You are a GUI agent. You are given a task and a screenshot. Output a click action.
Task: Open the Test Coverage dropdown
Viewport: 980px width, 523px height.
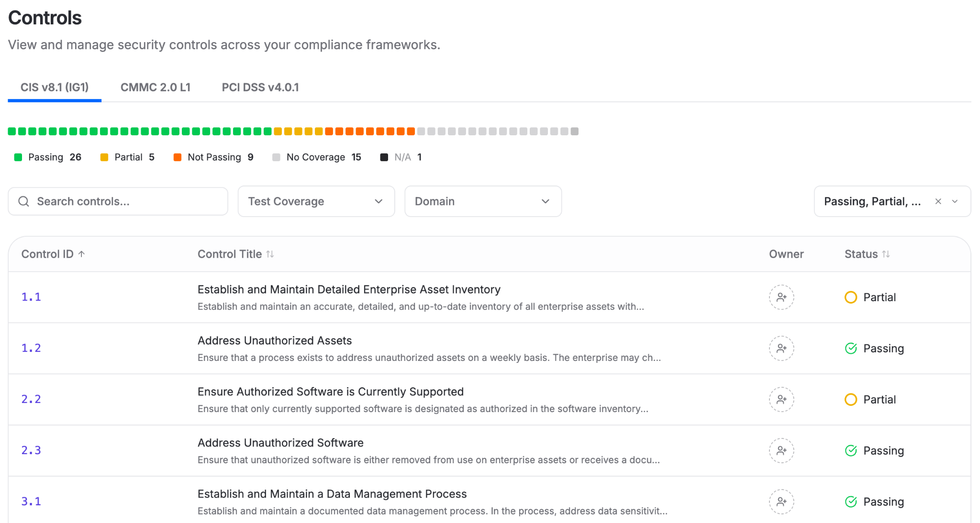pos(316,201)
